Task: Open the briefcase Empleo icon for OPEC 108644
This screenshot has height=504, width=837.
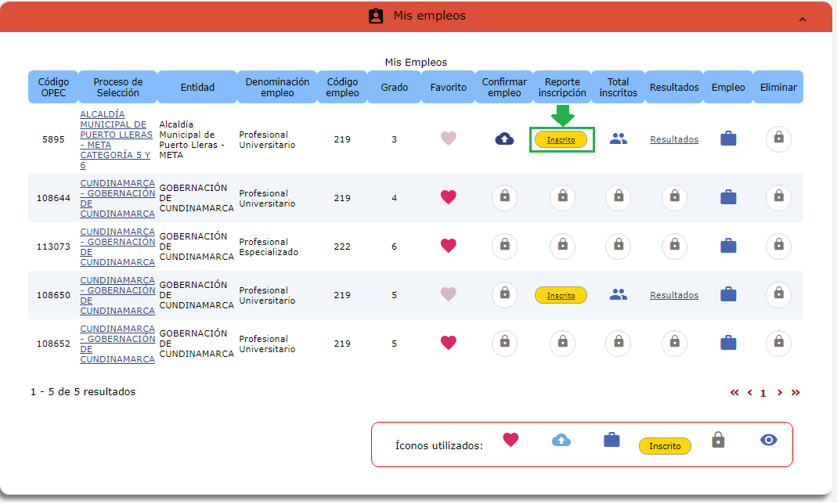Action: pyautogui.click(x=728, y=198)
